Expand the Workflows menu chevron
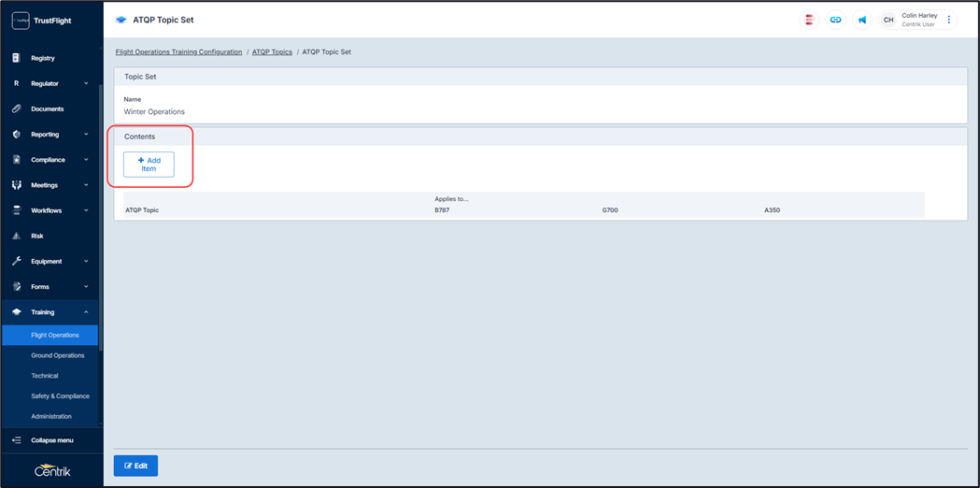The height and width of the screenshot is (488, 980). pyautogui.click(x=86, y=210)
